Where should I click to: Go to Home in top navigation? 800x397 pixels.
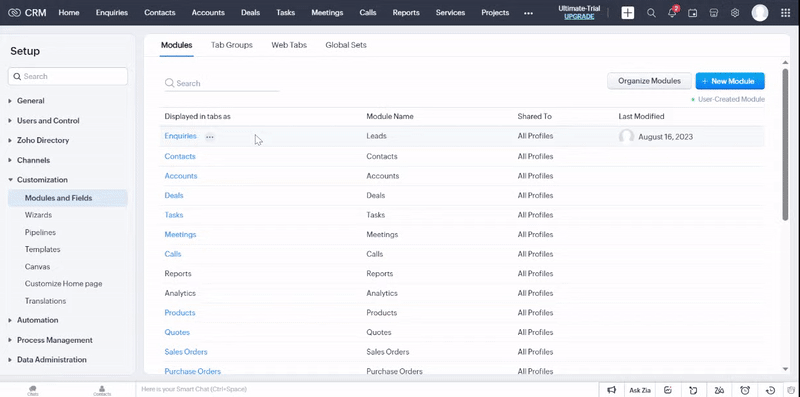69,13
